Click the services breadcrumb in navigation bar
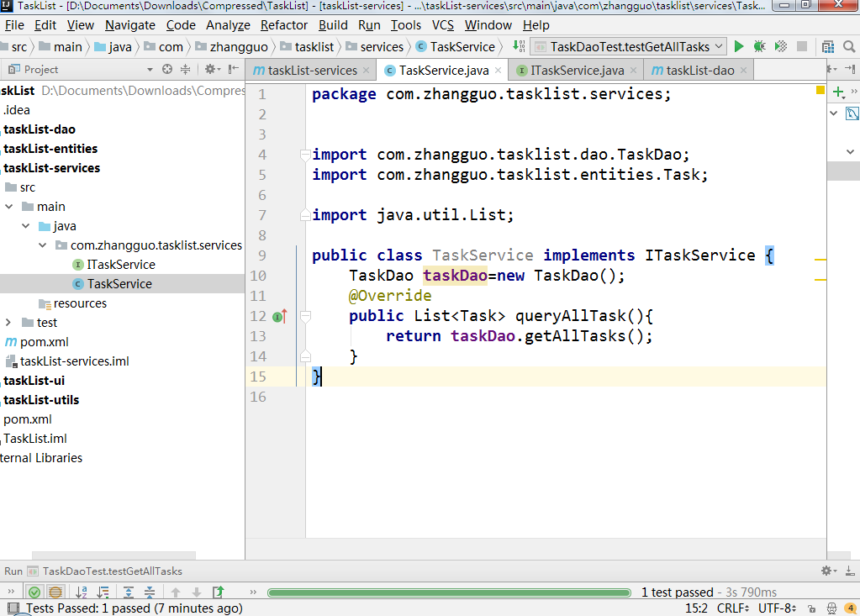Screen dimensions: 860x616 pyautogui.click(x=375, y=46)
